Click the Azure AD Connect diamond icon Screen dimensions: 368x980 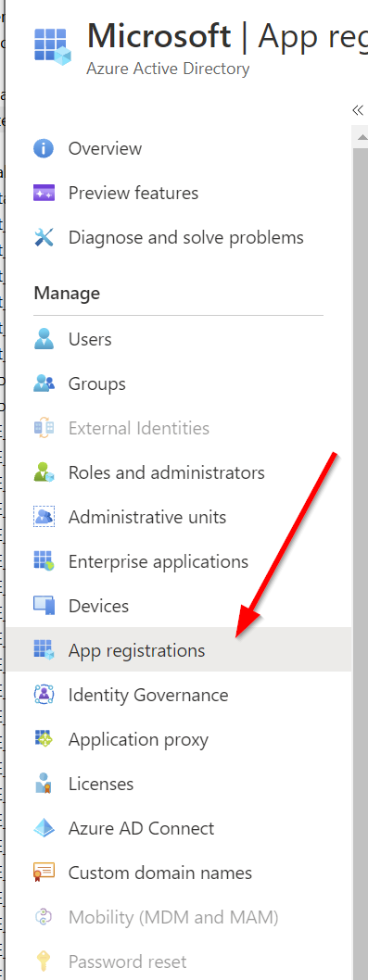pos(44,828)
